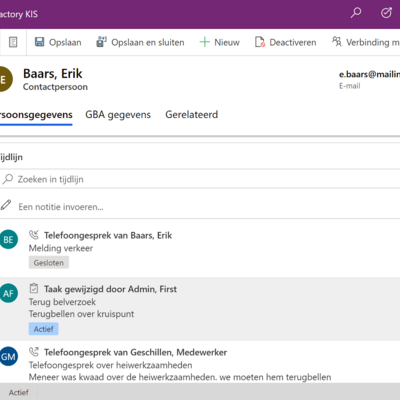
Task: Click the Verbinding people icon
Action: tap(337, 42)
